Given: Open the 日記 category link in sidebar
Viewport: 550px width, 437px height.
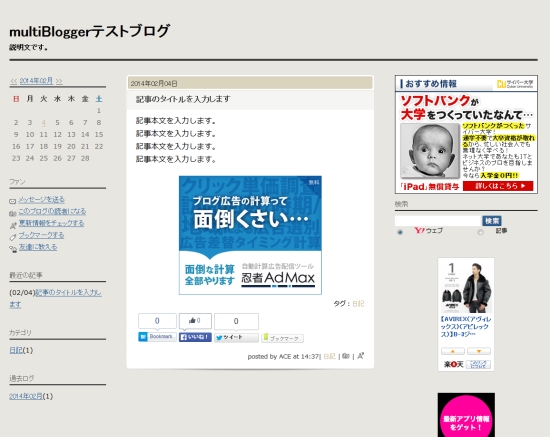Looking at the screenshot, I should click(x=16, y=350).
